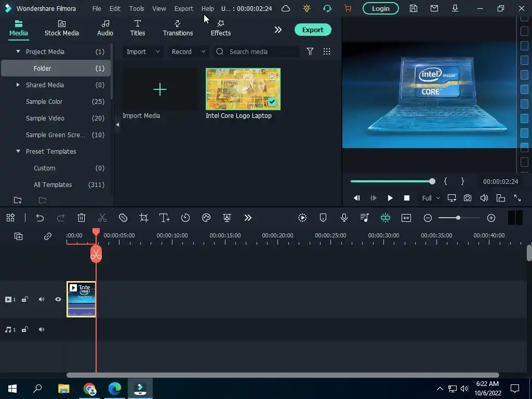Open the timeline layout grid icon
The height and width of the screenshot is (399, 532).
pyautogui.click(x=10, y=218)
